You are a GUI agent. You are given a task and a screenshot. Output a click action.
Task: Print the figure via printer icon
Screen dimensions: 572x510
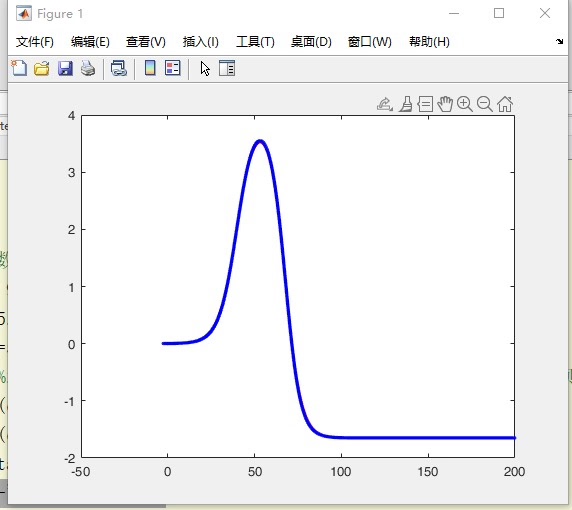pos(88,68)
